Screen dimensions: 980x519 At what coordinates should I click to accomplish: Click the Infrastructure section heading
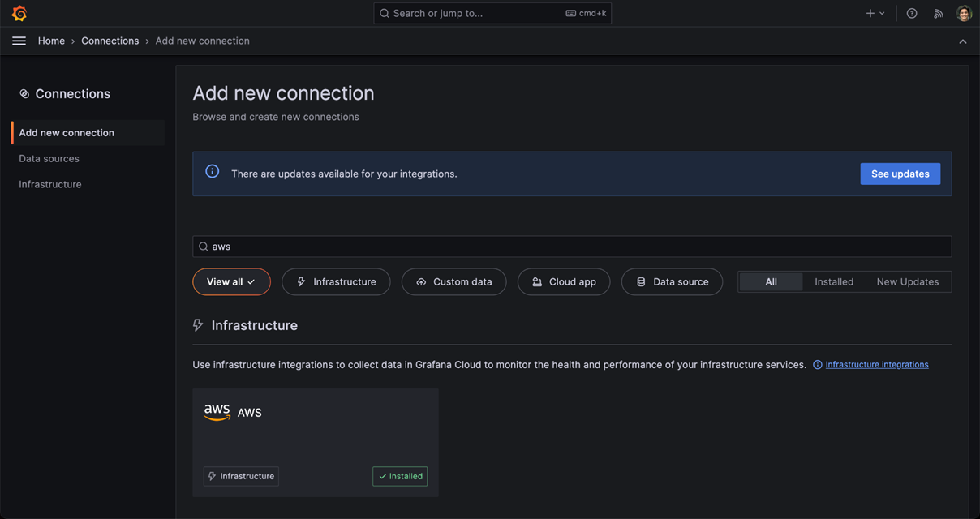[255, 325]
